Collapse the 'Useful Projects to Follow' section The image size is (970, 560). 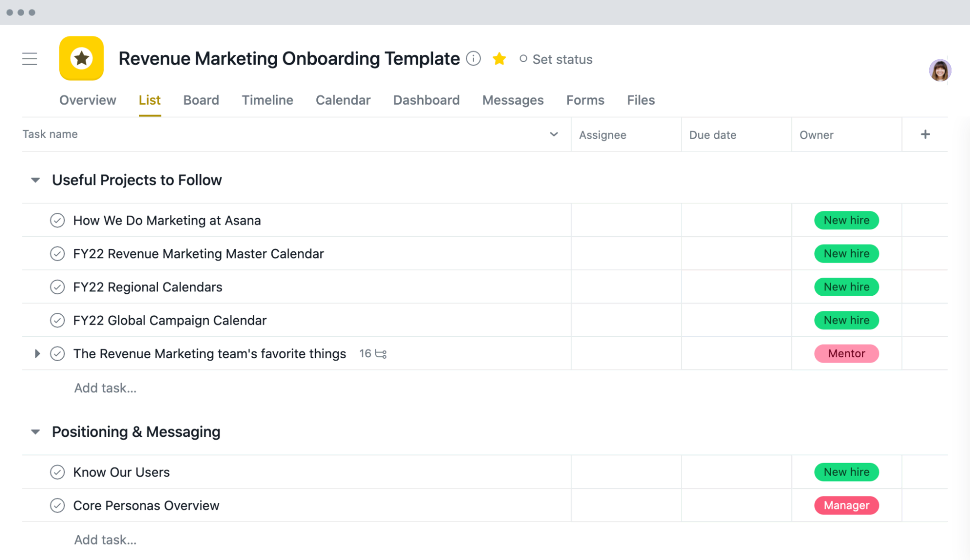click(x=35, y=179)
